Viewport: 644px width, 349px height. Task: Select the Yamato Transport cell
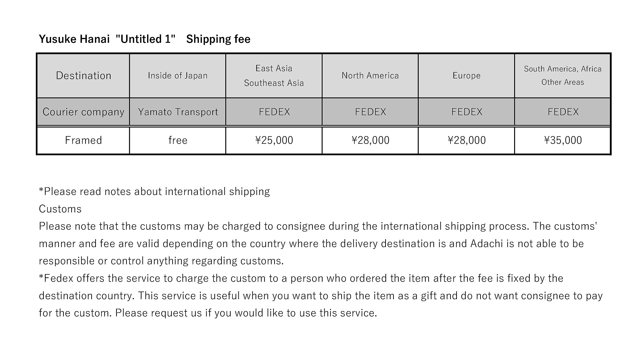tap(178, 111)
